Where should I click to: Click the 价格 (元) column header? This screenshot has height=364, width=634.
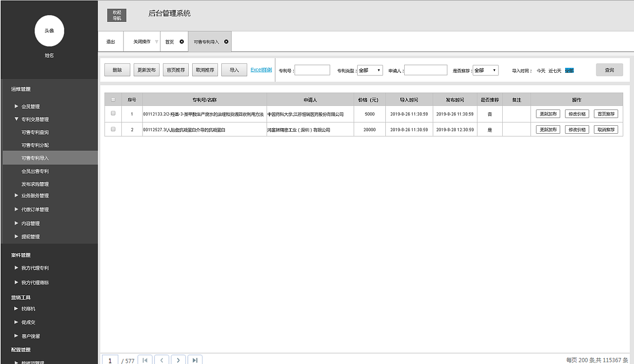pyautogui.click(x=370, y=100)
